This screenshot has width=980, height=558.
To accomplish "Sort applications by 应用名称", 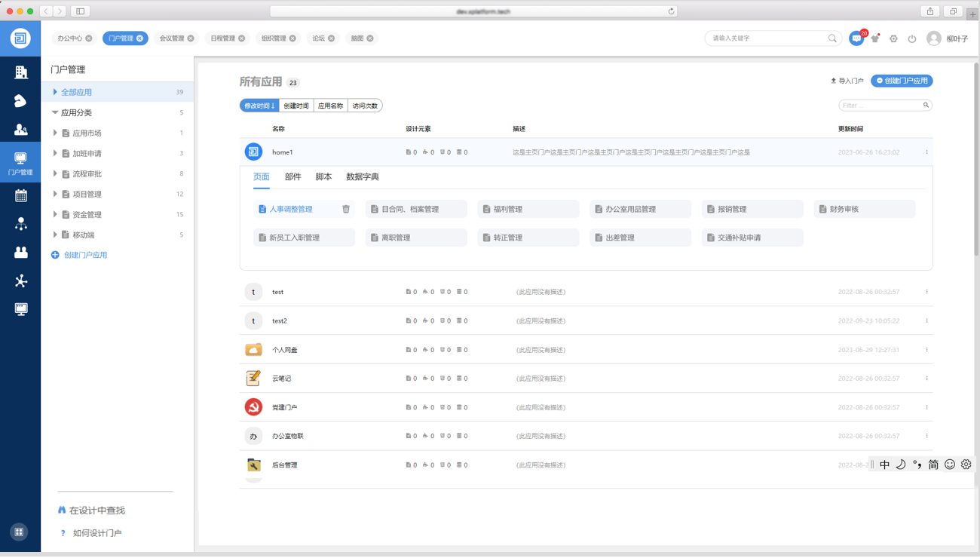I will (x=330, y=106).
